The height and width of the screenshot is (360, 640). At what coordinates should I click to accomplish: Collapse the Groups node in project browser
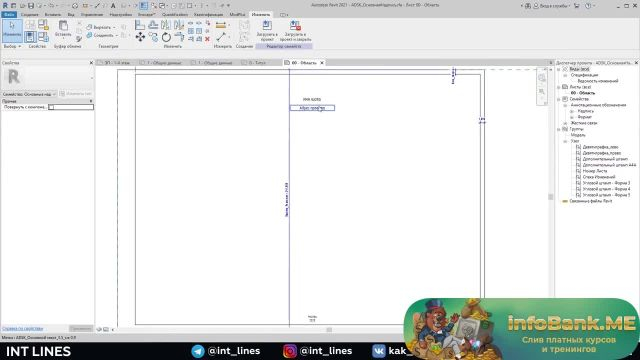(559, 129)
